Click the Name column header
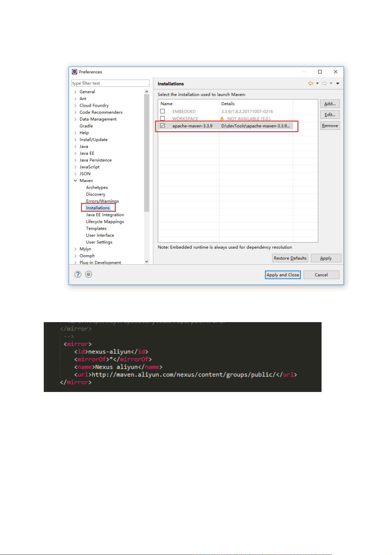 [x=189, y=103]
